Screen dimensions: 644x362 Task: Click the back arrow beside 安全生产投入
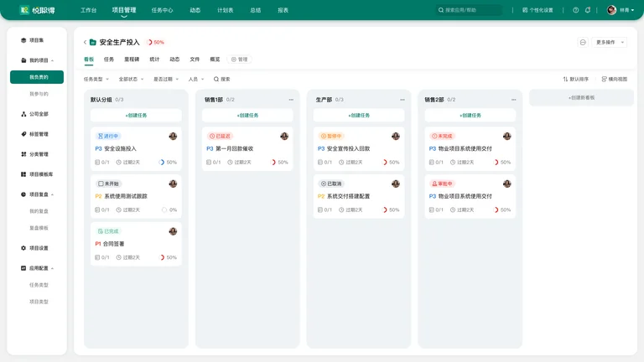pyautogui.click(x=85, y=42)
